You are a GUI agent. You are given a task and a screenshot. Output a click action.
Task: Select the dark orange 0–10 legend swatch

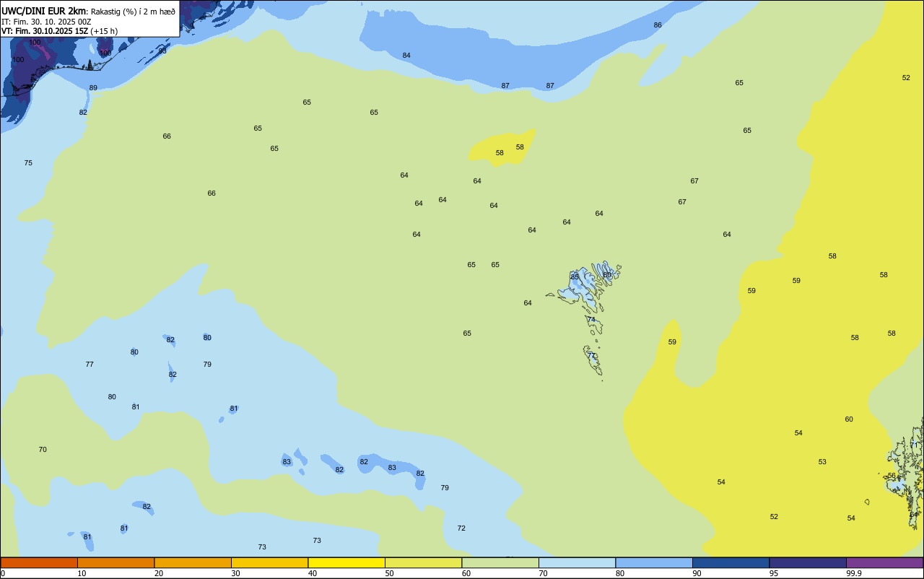39,562
